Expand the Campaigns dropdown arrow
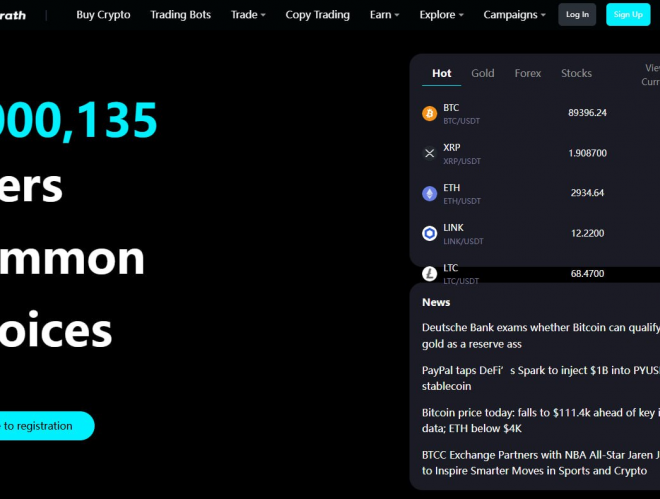Viewport: 660px width, 499px height. coord(543,15)
